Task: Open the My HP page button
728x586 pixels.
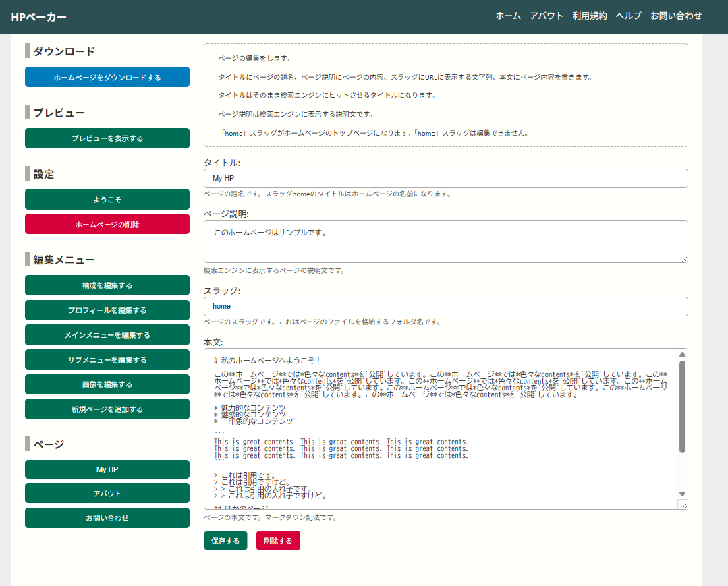Action: (107, 469)
